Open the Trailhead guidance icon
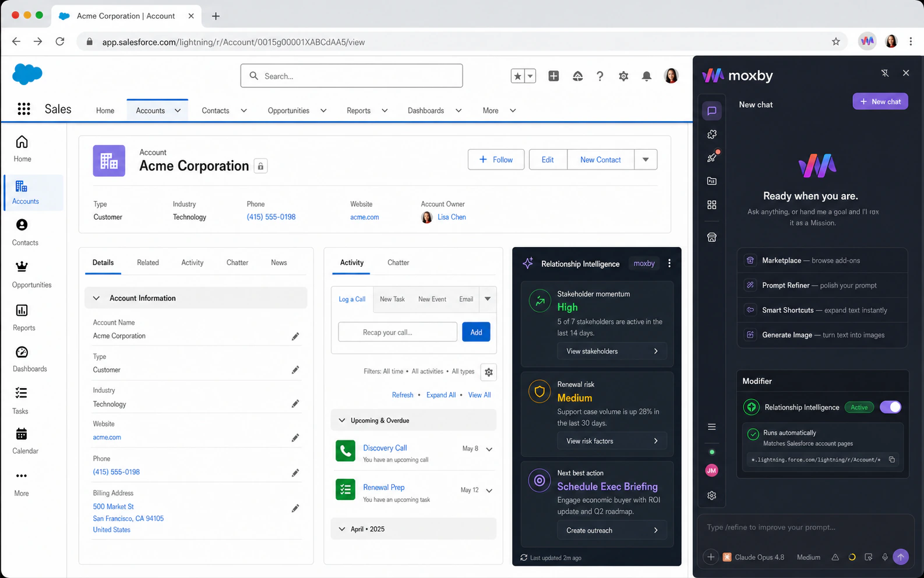The image size is (924, 578). tap(577, 76)
